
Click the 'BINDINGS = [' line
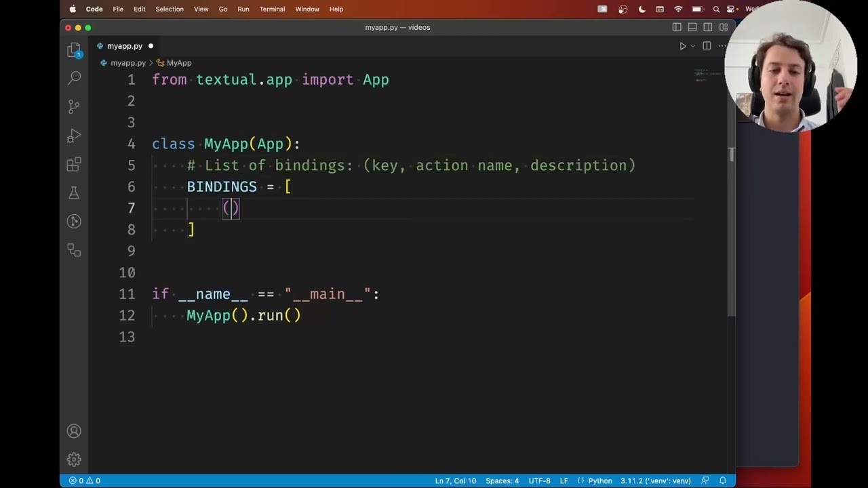239,186
